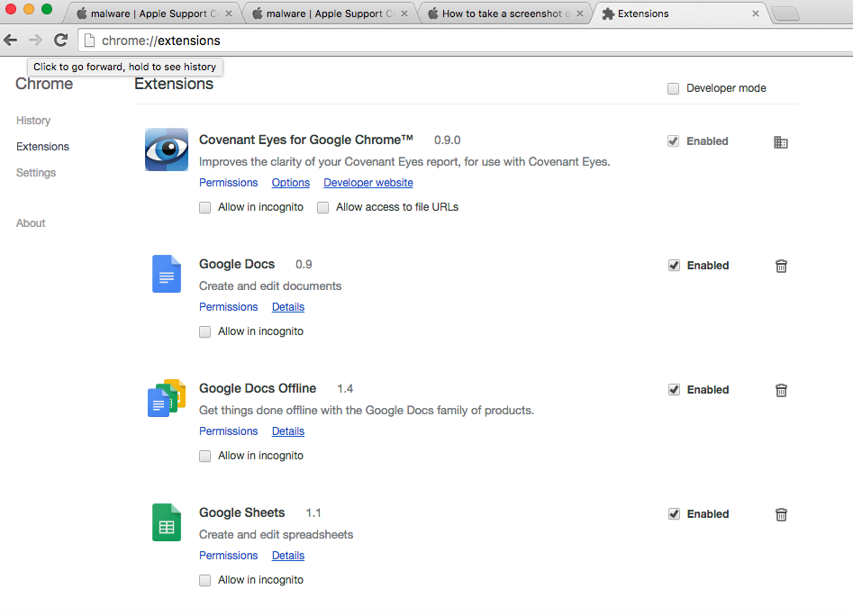Allow Google Docs Offline in incognito
The image size is (853, 616).
(205, 457)
